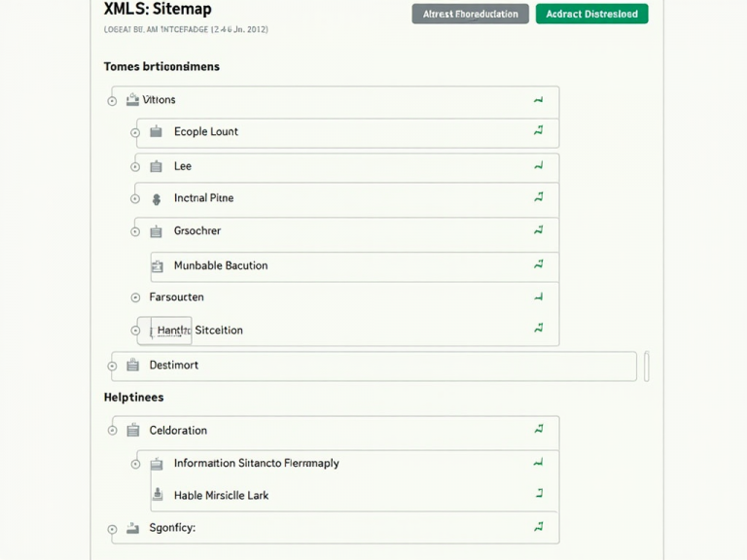Image resolution: width=747 pixels, height=560 pixels.
Task: Expand the Information Sitancto Flermnaply node circle
Action: [x=135, y=464]
